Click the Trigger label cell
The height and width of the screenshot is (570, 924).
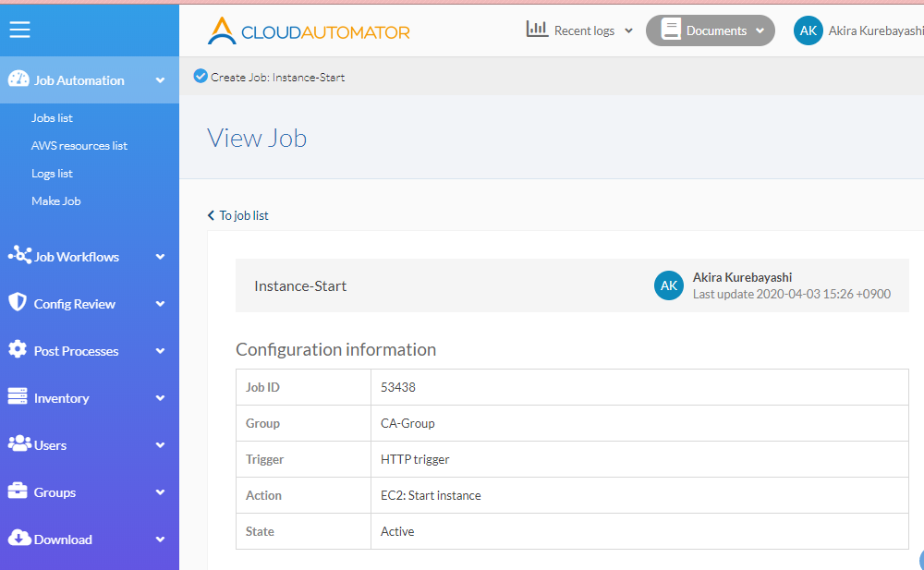coord(303,459)
